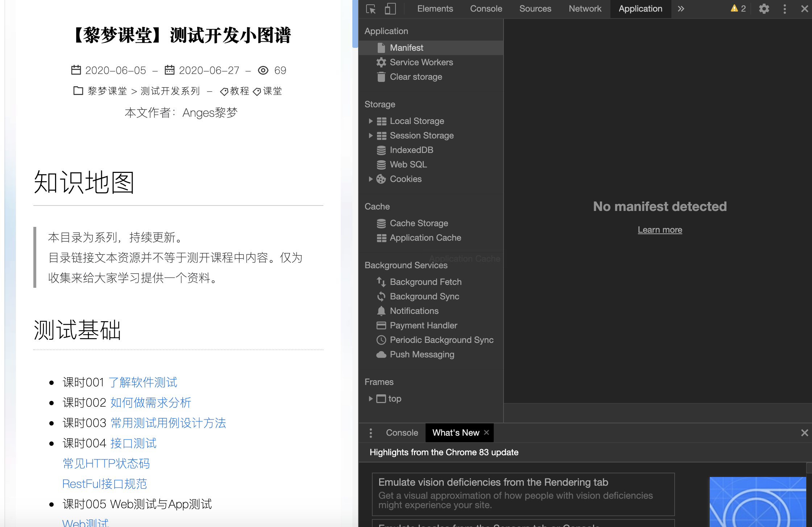Close the What's New drawer tab

[486, 432]
